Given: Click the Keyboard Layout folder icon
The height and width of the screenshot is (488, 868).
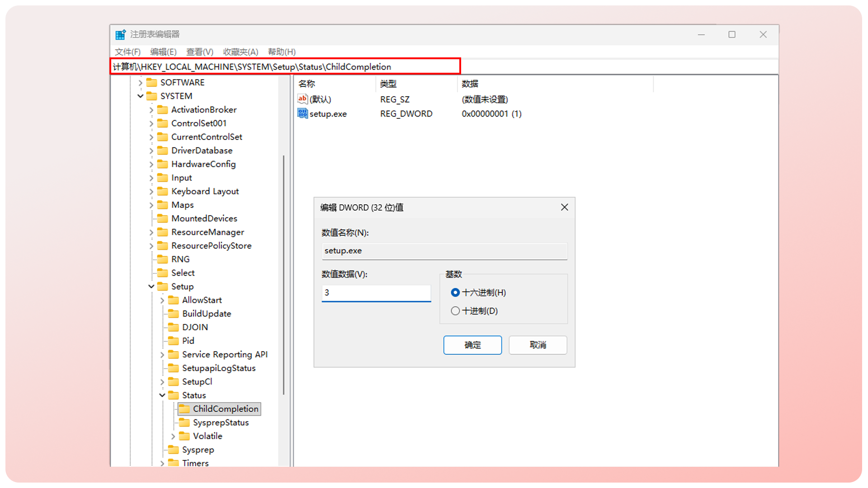Looking at the screenshot, I should [x=163, y=191].
